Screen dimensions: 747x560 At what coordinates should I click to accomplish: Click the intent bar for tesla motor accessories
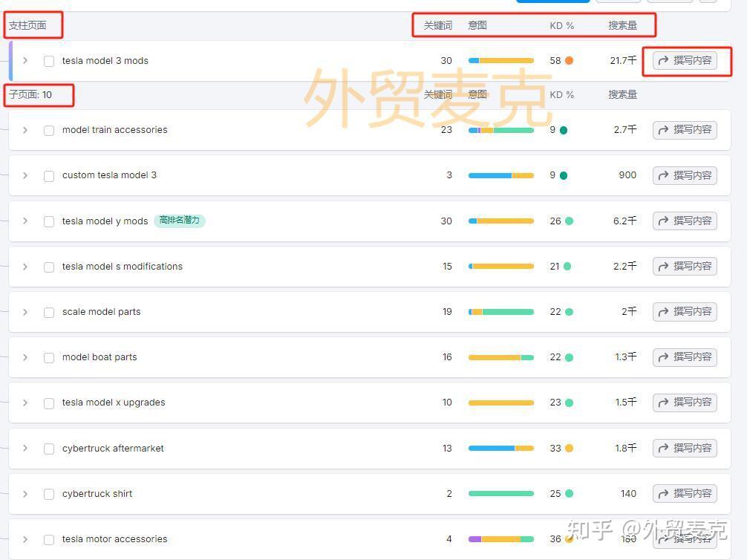point(501,539)
